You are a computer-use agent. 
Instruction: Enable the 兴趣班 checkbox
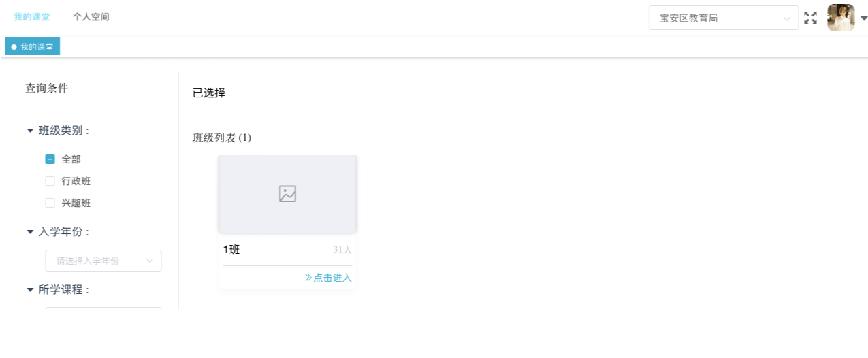click(50, 203)
